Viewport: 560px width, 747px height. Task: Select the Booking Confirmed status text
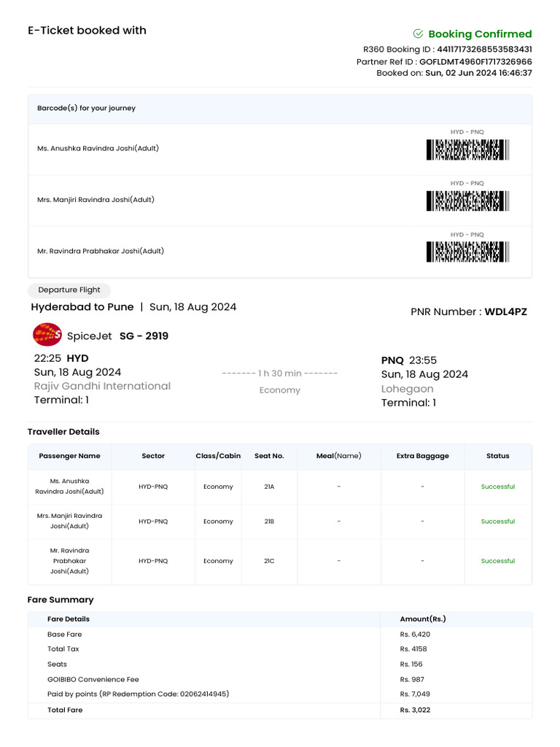480,34
